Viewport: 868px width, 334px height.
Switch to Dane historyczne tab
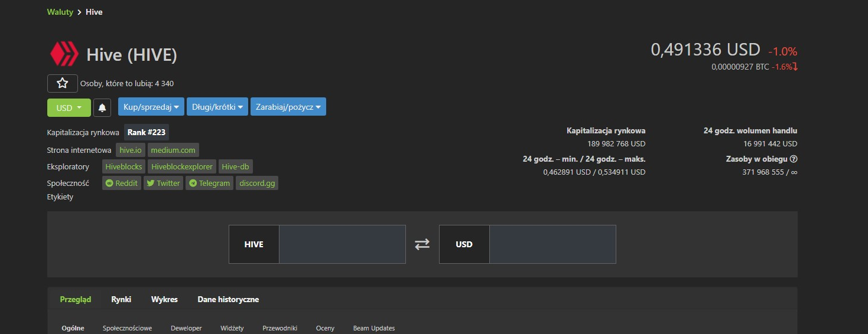228,299
